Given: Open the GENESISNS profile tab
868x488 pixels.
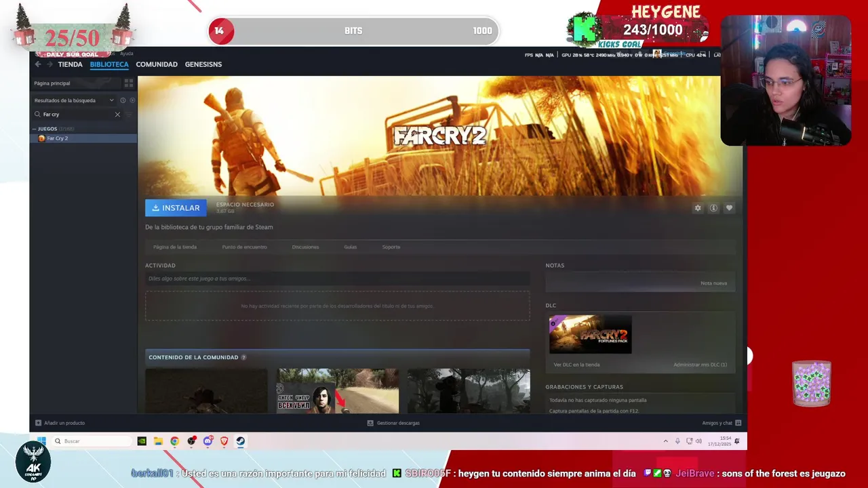Looking at the screenshot, I should [x=203, y=64].
